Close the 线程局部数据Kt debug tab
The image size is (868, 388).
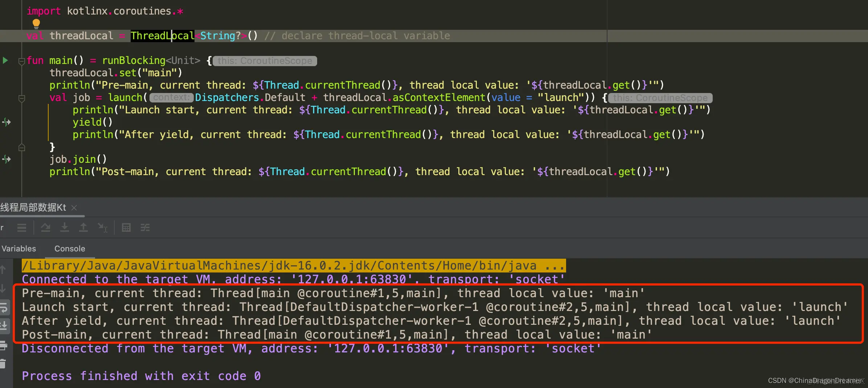click(x=74, y=207)
